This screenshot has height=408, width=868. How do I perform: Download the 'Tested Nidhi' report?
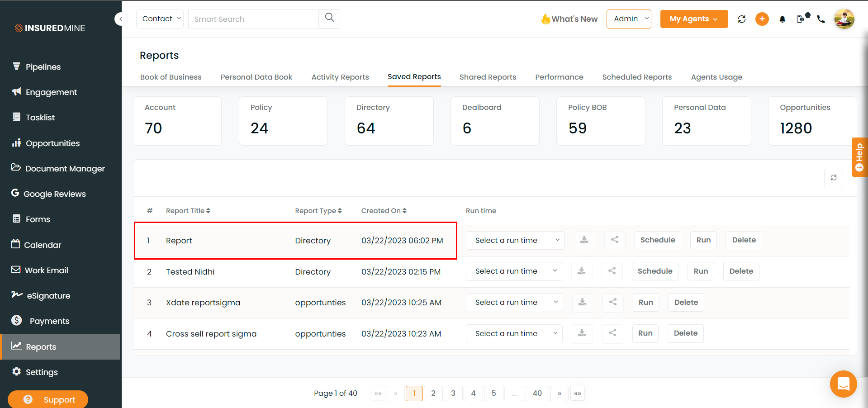pos(582,271)
